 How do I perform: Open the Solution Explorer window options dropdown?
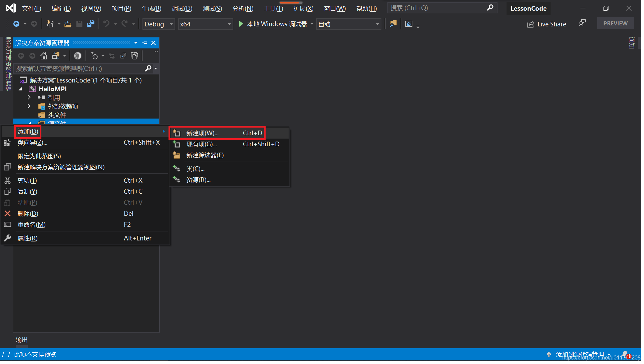(x=136, y=43)
